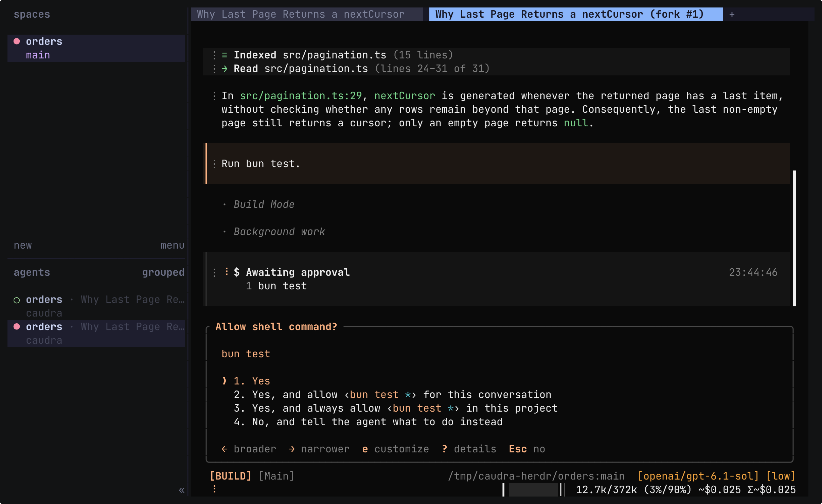Click the conversation vertical scrollbar

[794, 238]
